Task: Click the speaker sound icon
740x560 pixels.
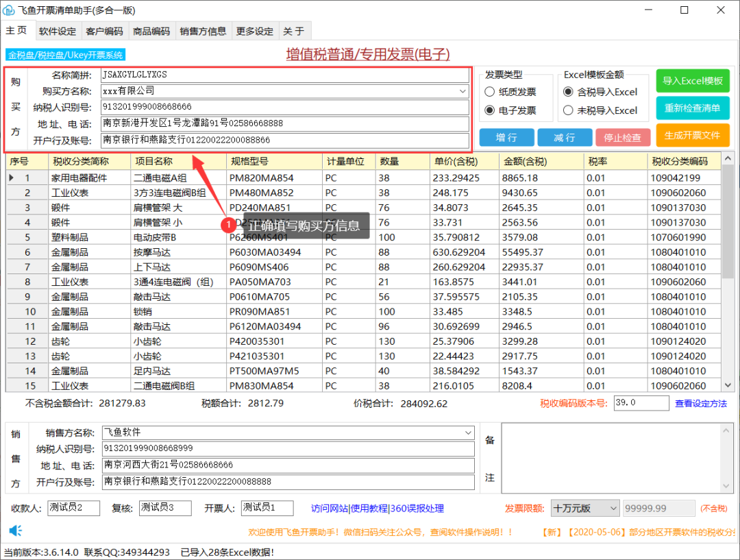Action: click(15, 531)
